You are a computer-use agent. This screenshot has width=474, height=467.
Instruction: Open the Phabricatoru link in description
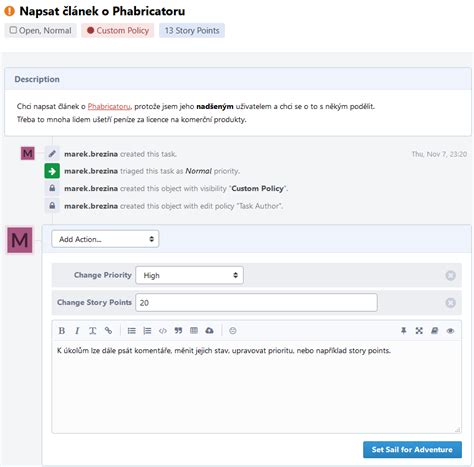(x=109, y=106)
